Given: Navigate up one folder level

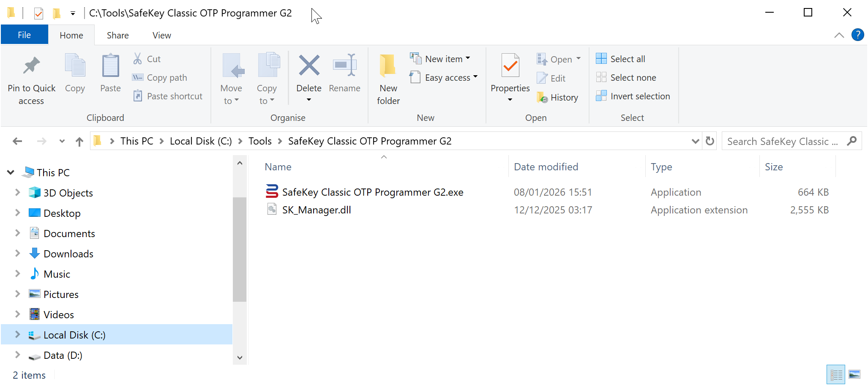Looking at the screenshot, I should pos(79,142).
